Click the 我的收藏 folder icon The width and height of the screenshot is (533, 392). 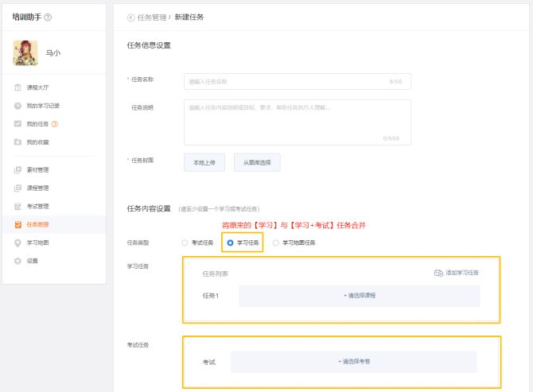coord(18,142)
